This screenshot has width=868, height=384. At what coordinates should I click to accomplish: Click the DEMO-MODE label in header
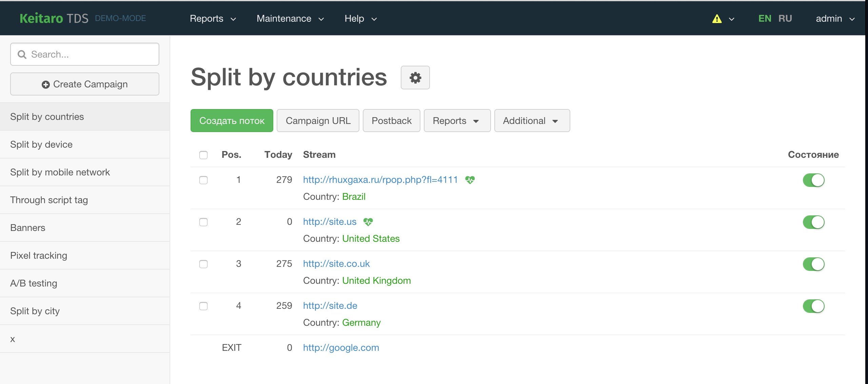pyautogui.click(x=120, y=18)
